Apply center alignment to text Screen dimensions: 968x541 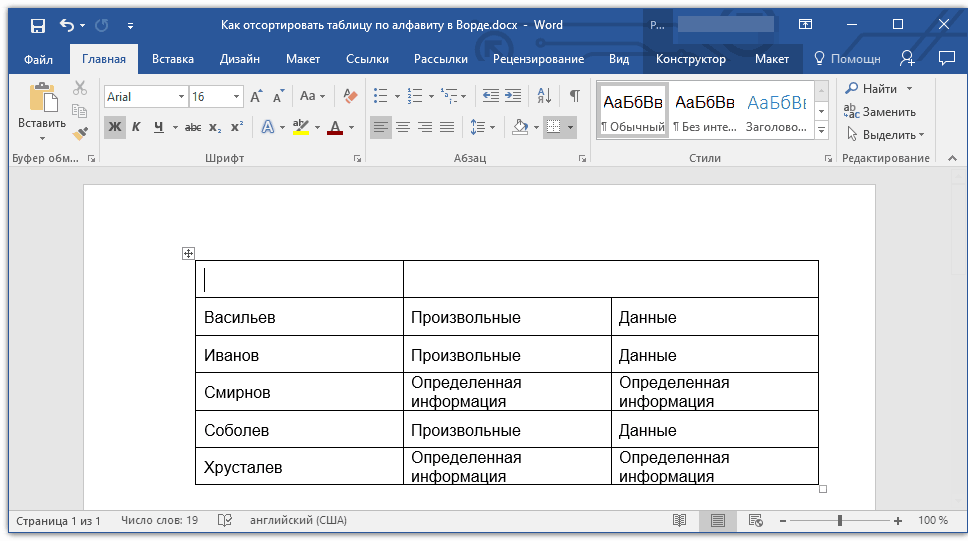tap(403, 127)
